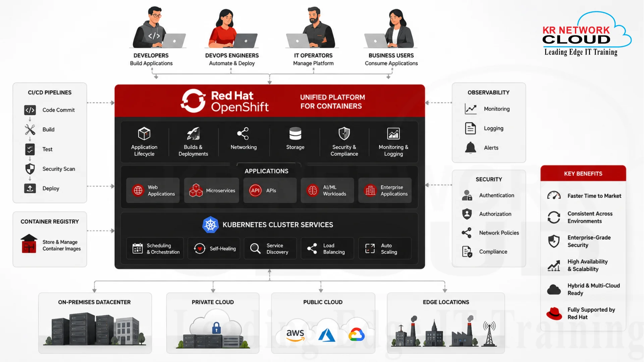Click the Faster Time to Market gauge icon
Image resolution: width=644 pixels, height=362 pixels.
554,195
